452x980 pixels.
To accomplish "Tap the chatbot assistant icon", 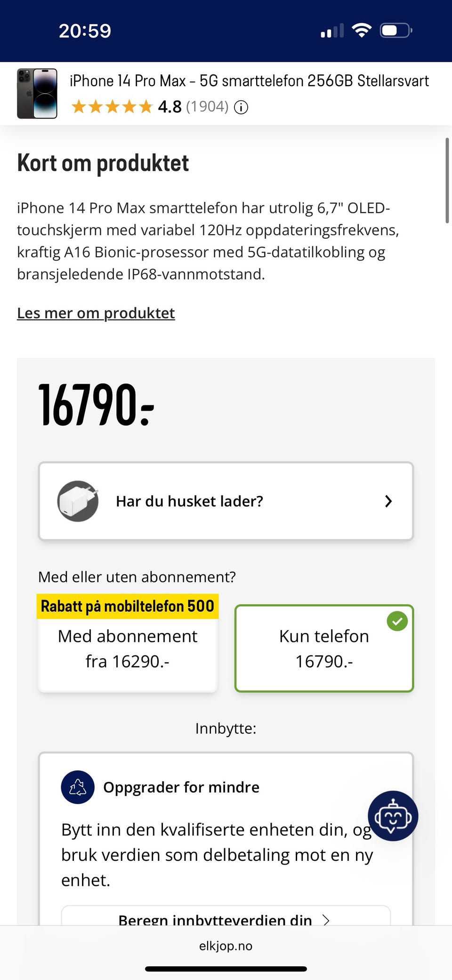I will [x=393, y=816].
